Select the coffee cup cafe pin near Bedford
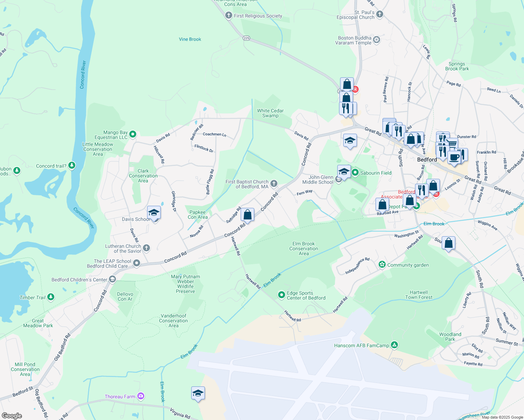This screenshot has height=420, width=524. (454, 158)
